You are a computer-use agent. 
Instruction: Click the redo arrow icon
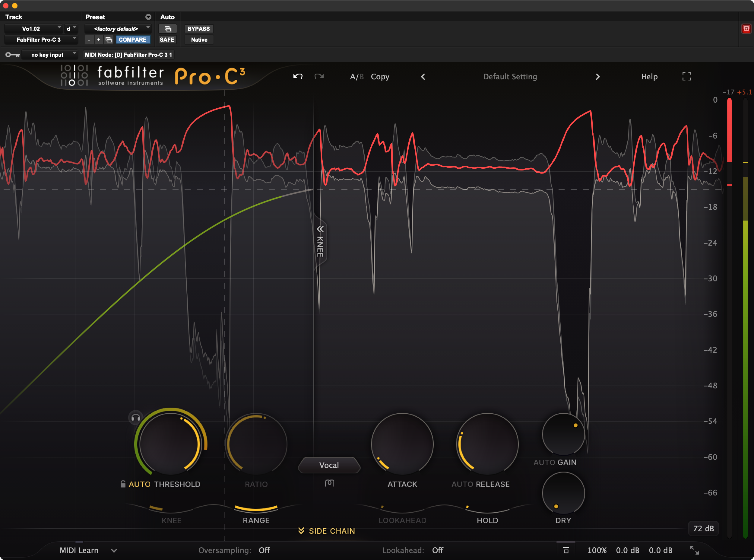(x=319, y=76)
